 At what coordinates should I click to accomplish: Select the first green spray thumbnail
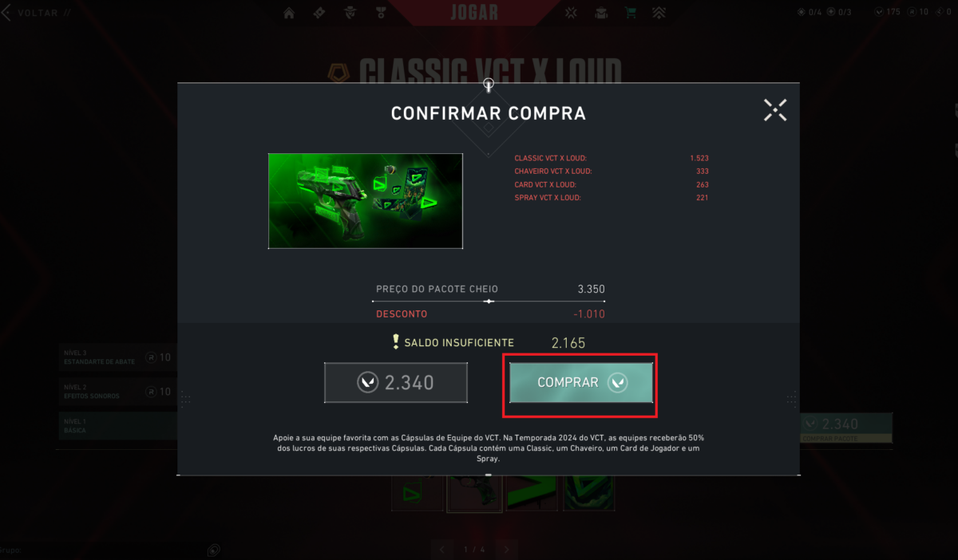[417, 493]
